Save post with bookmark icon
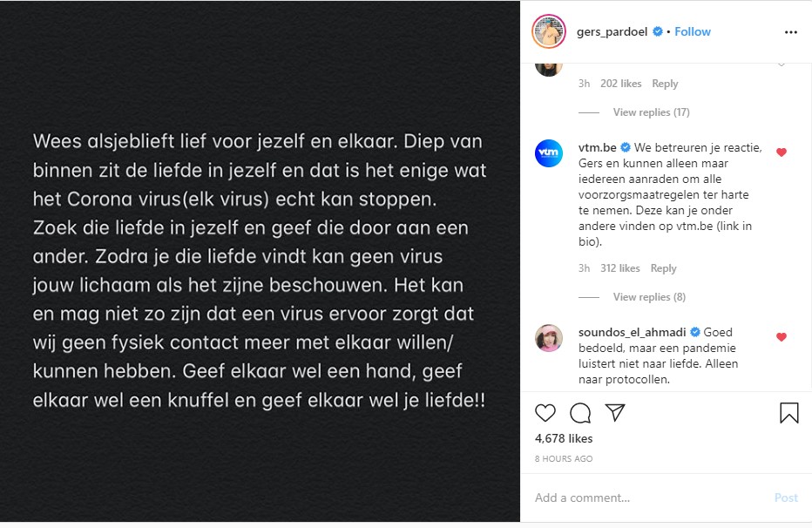The image size is (812, 528). 789,413
